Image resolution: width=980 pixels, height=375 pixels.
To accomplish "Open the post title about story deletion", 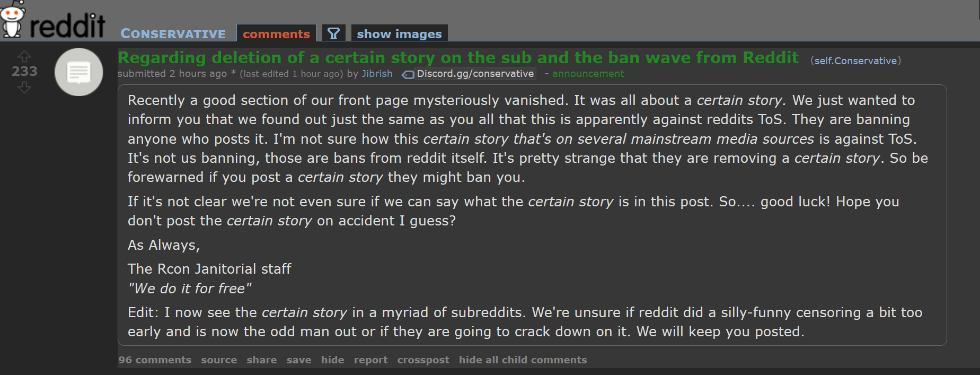I will pos(458,57).
